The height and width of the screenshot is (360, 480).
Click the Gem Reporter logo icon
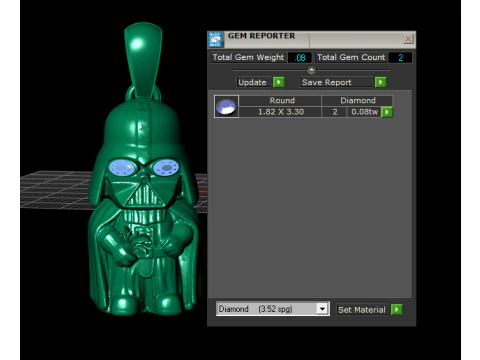(x=215, y=40)
